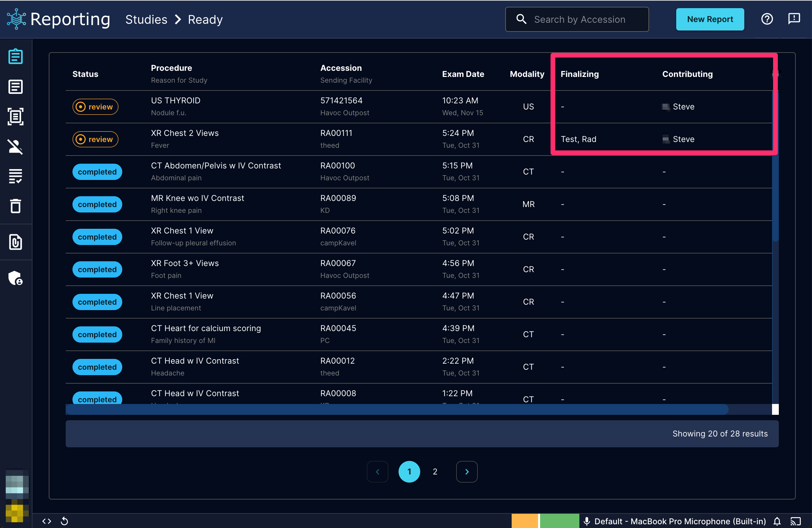Click Test, Rad finalizing cell

578,139
